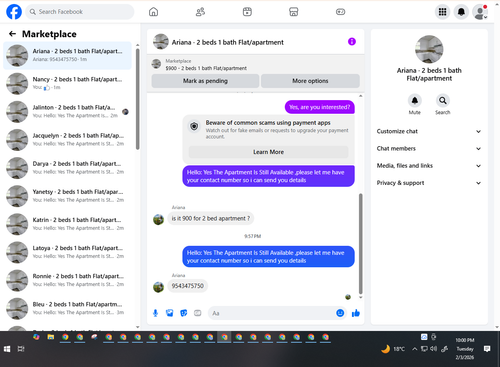Open the Marketplace storefront icon
Viewport: 500px width, 367px height.
(x=294, y=12)
